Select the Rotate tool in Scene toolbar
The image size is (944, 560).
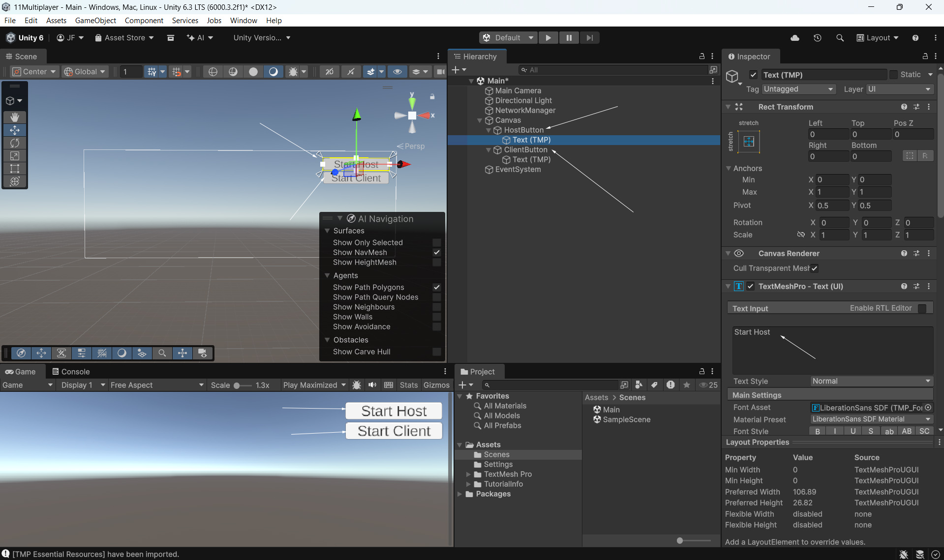[15, 143]
